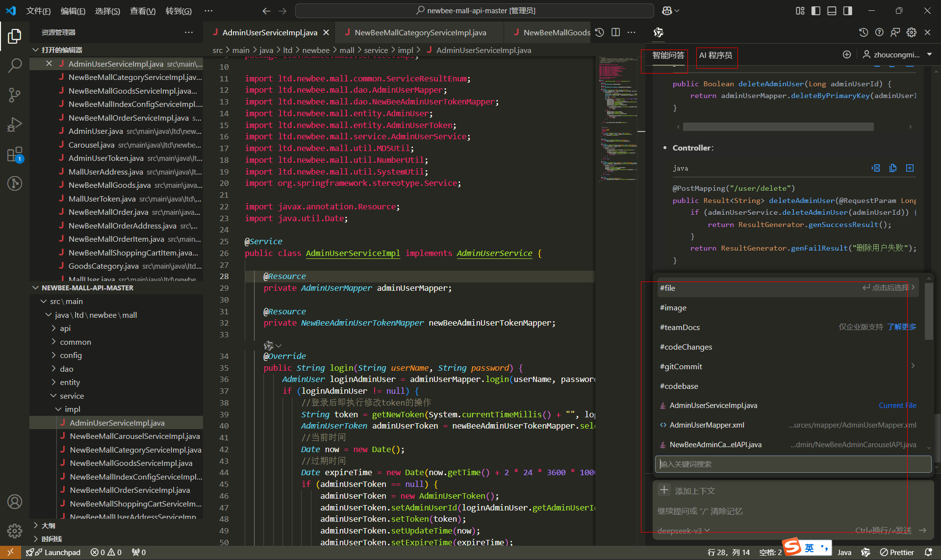
Task: Open the 查看(V) menu
Action: tap(142, 11)
